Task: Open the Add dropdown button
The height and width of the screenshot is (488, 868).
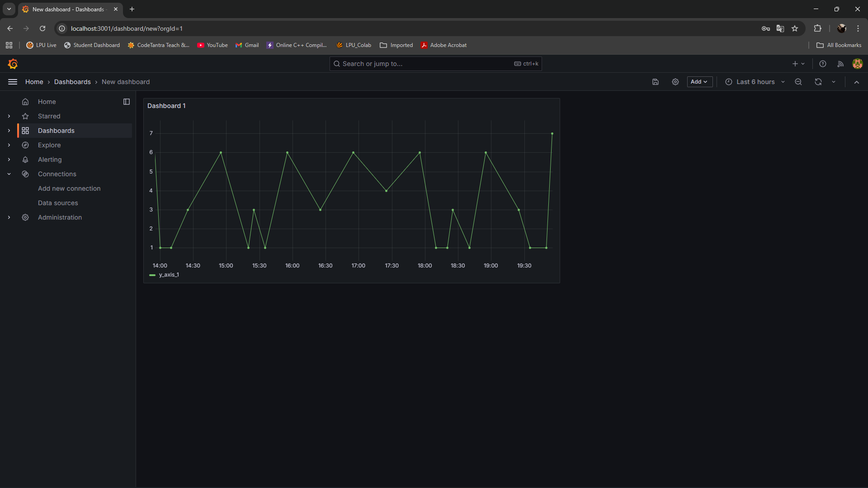Action: pos(699,82)
